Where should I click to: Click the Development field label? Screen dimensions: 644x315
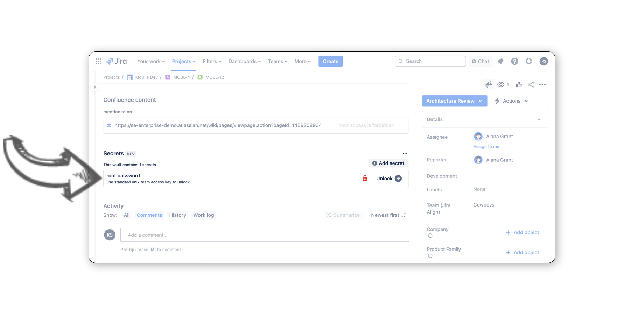click(x=442, y=176)
